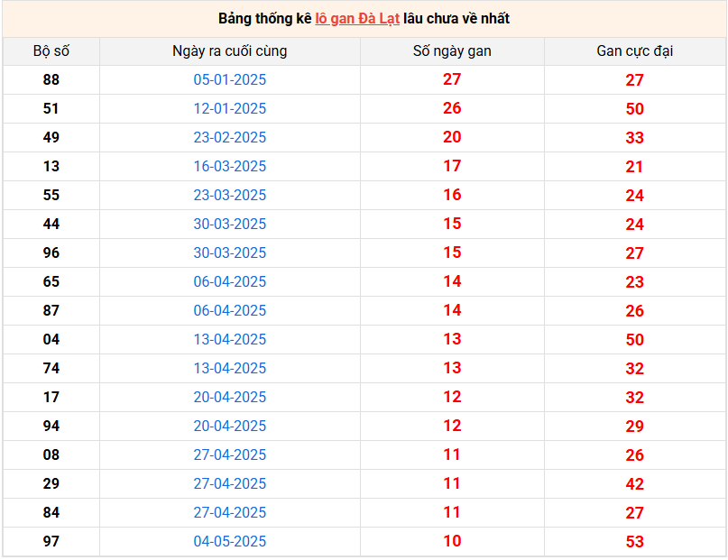Screen dimensions: 728x560
Task: Click date 20-04-2025 in the number 94 row
Action: (x=230, y=427)
